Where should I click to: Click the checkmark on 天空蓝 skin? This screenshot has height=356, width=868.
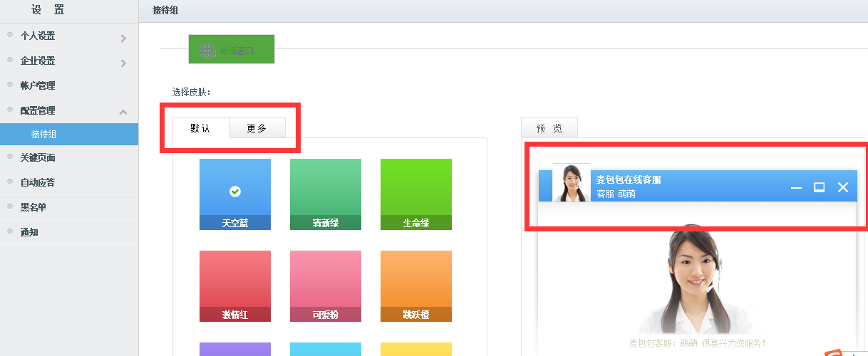(x=235, y=191)
